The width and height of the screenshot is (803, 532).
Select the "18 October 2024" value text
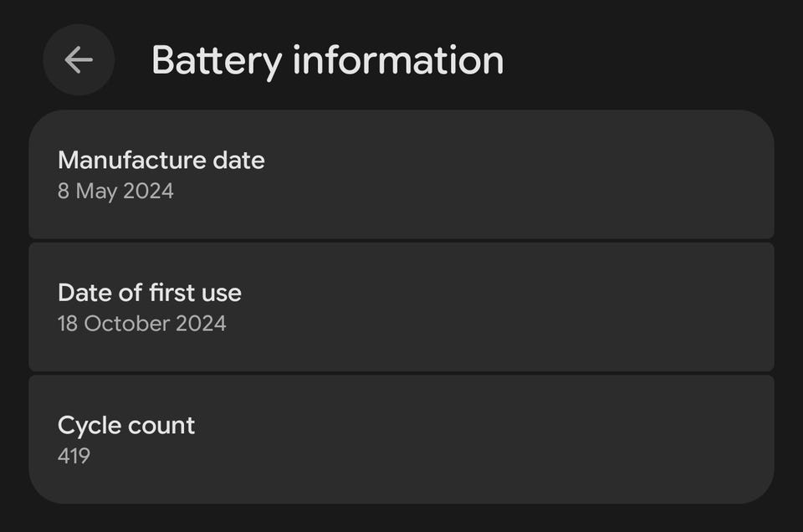pos(141,323)
